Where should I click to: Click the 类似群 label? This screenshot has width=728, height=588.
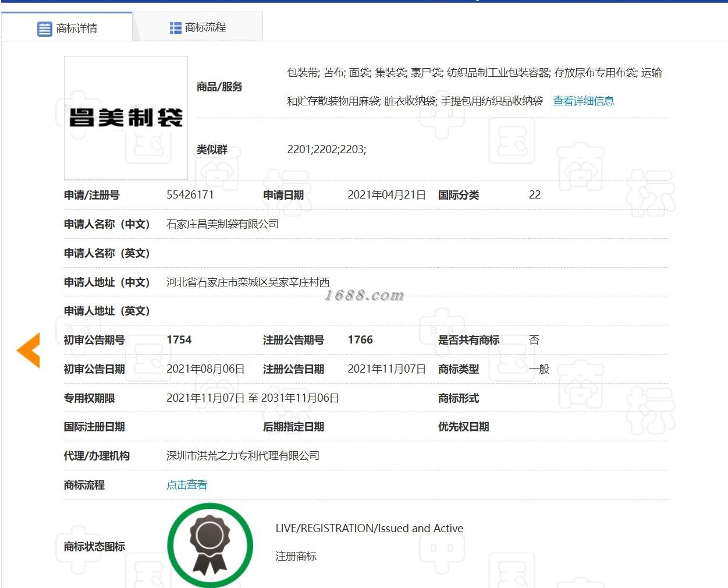tap(212, 150)
